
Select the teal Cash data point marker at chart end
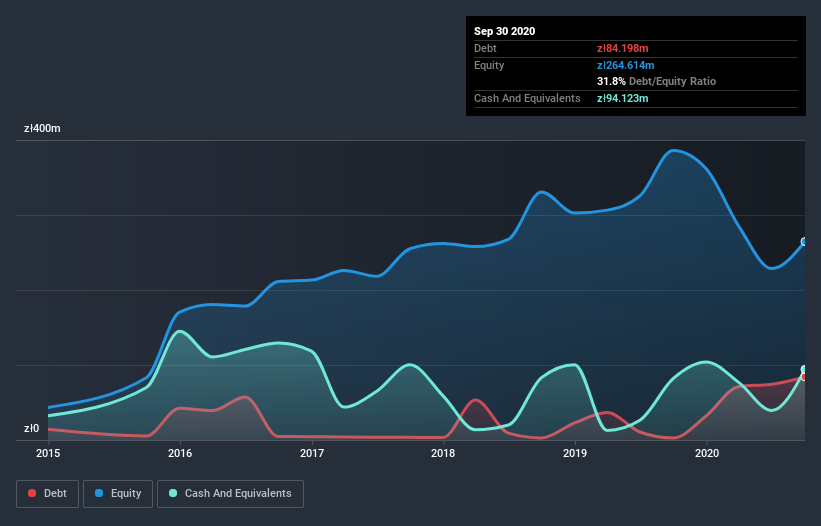point(804,370)
